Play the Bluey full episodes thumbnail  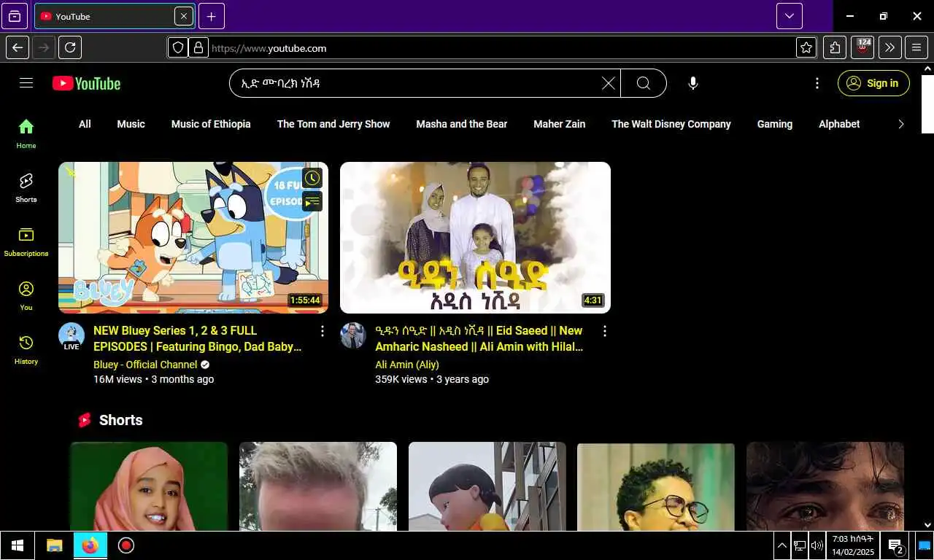point(193,238)
